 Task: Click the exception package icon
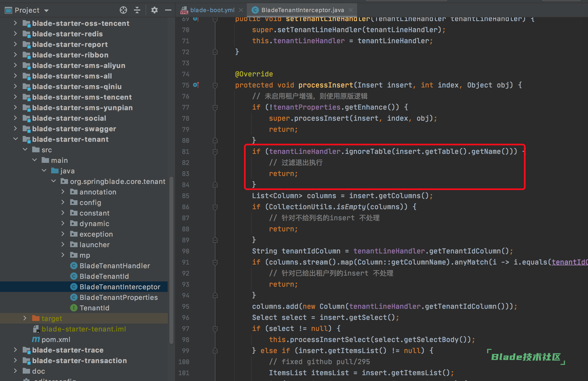pos(74,234)
